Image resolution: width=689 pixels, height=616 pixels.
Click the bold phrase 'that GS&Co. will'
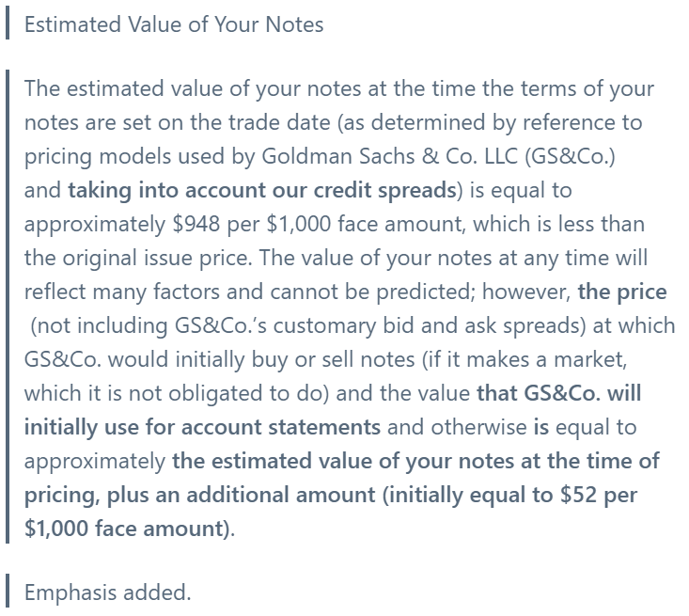559,393
